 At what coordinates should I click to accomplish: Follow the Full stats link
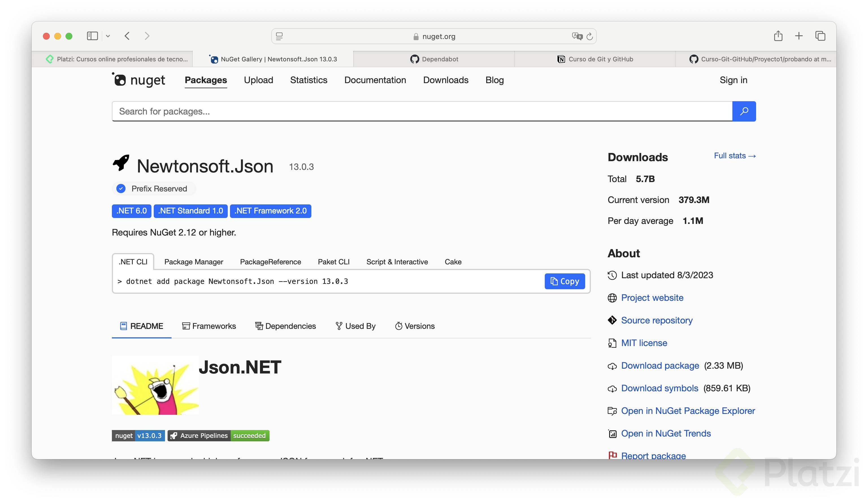[x=734, y=156]
